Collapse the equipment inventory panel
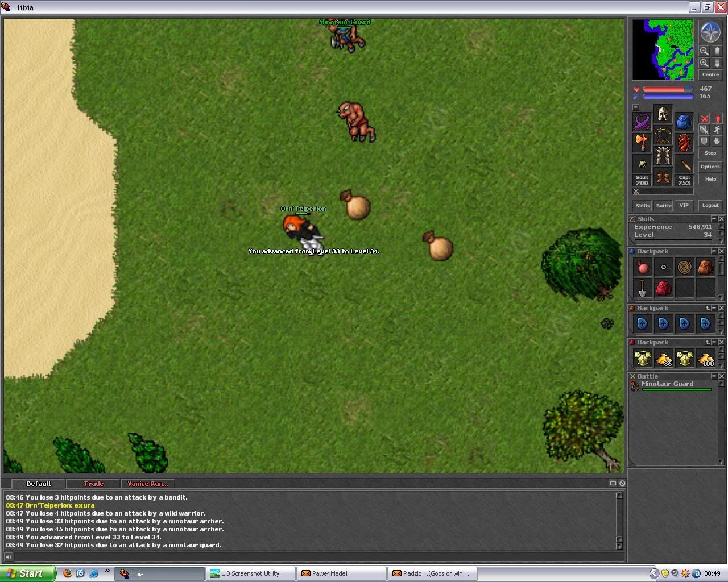 coord(636,107)
